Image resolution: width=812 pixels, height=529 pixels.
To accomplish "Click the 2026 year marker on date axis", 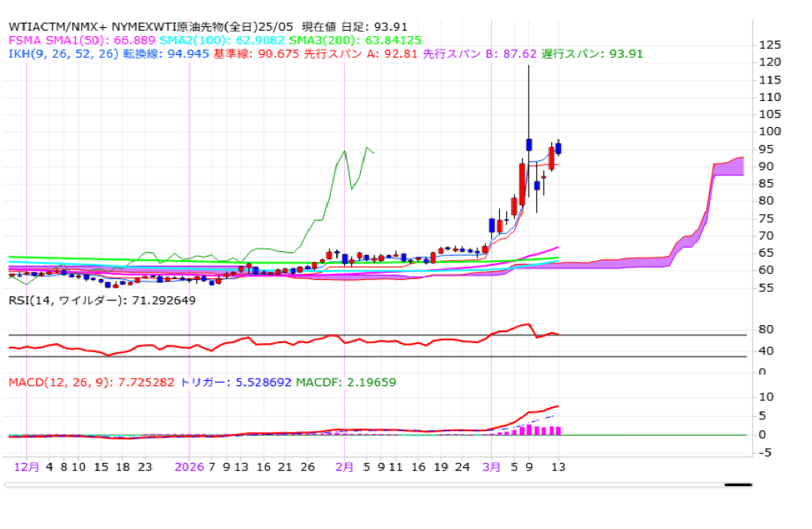I will click(x=189, y=467).
